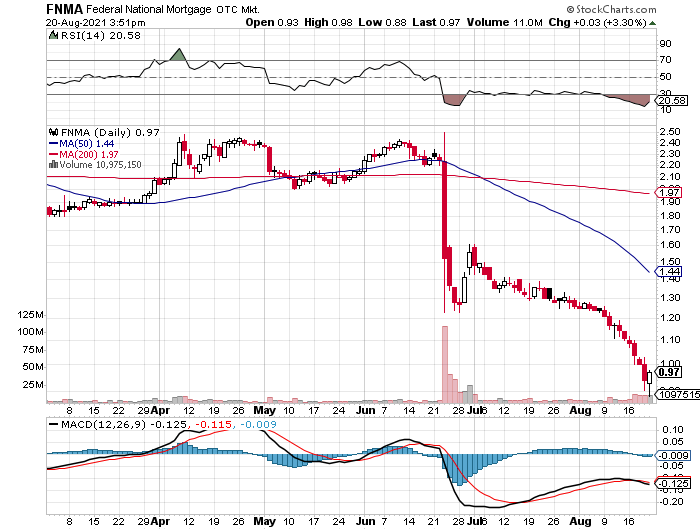This screenshot has width=700, height=530.
Task: Click the Jun label on the price chart axis
Action: click(366, 410)
